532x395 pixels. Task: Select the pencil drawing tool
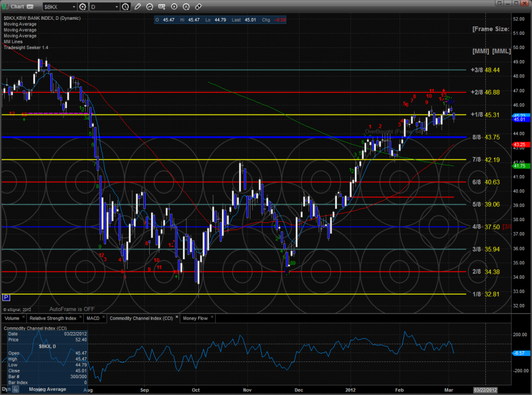tap(137, 7)
